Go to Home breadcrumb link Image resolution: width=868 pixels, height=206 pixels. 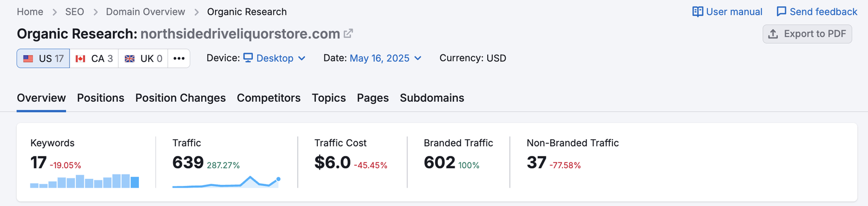[x=30, y=12]
